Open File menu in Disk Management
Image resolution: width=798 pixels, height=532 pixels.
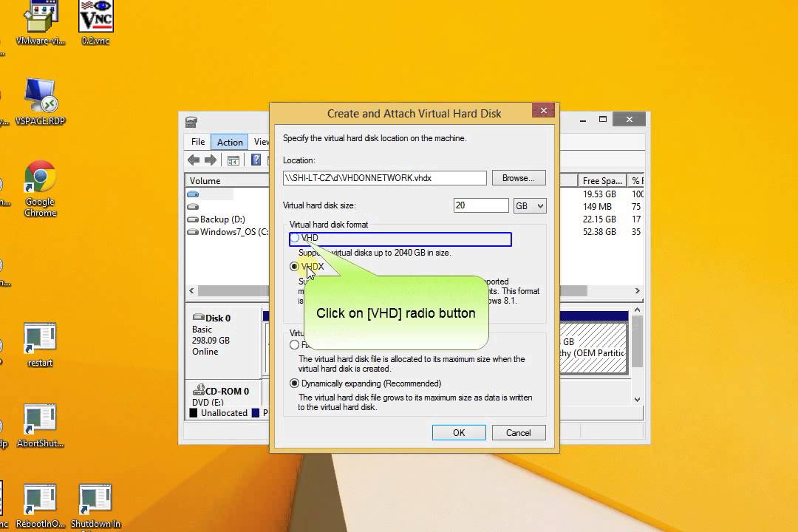(198, 142)
